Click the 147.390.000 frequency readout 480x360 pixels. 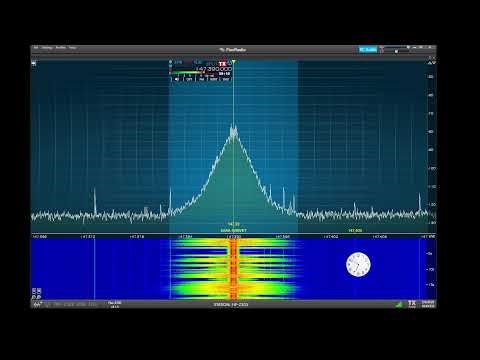click(x=214, y=69)
